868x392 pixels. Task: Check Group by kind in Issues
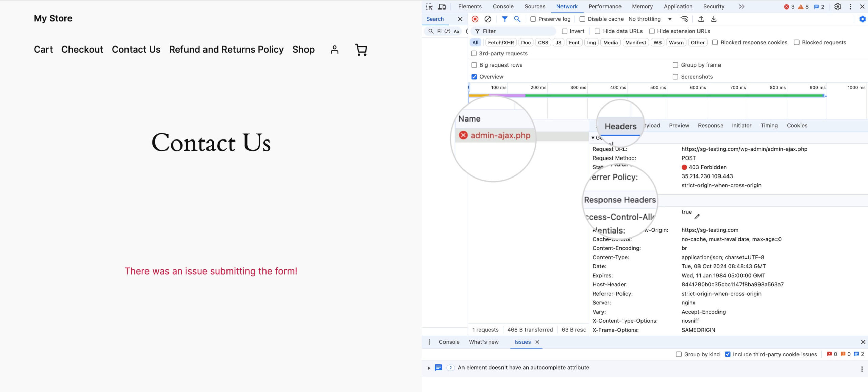(678, 354)
